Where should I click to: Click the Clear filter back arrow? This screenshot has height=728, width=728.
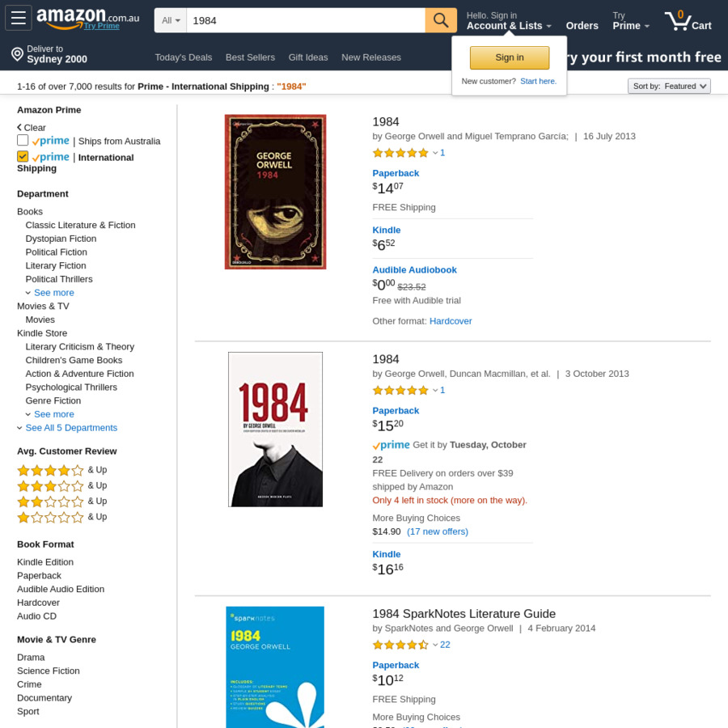(19, 128)
